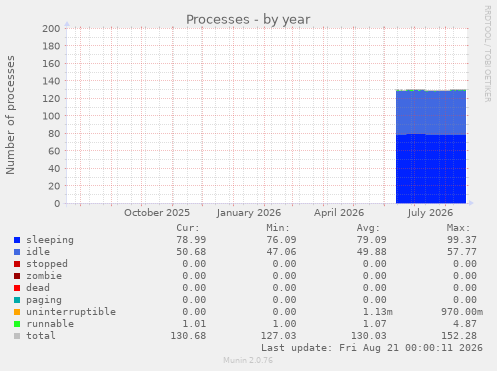Click the y-axis value 100
The width and height of the screenshot is (497, 371).
click(x=51, y=116)
